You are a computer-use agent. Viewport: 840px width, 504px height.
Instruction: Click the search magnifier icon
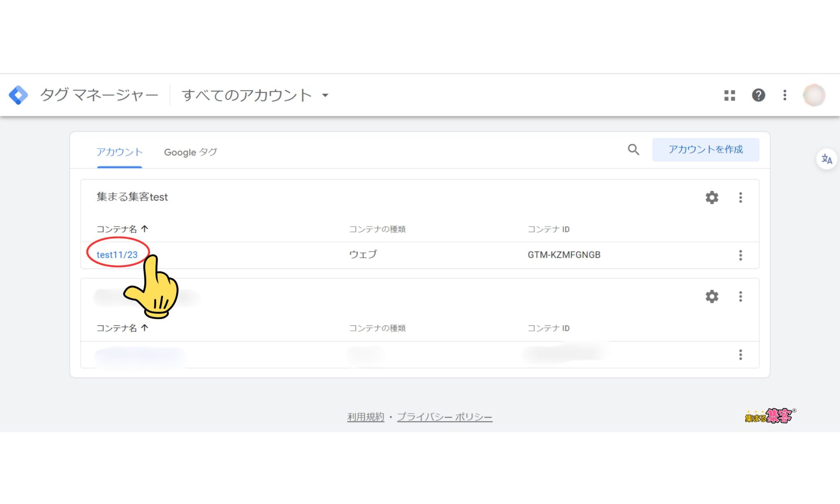633,150
